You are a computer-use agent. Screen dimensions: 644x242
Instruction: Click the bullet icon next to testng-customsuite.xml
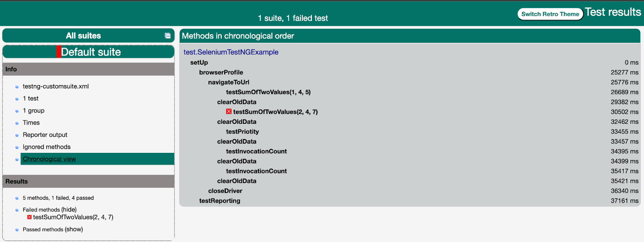coord(17,87)
